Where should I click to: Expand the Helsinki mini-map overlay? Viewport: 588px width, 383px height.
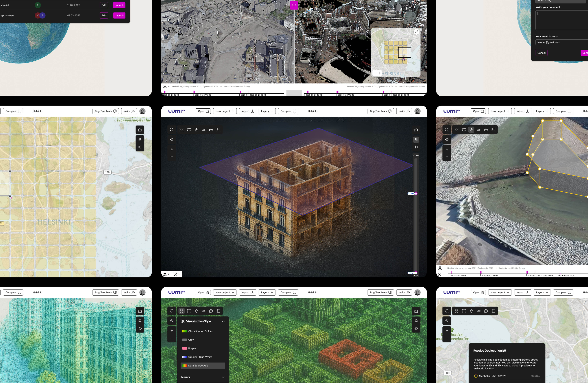click(416, 32)
